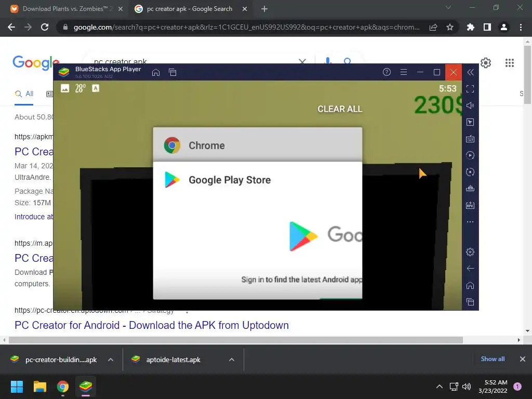Open Windows Start menu
The height and width of the screenshot is (399, 532).
tap(17, 387)
